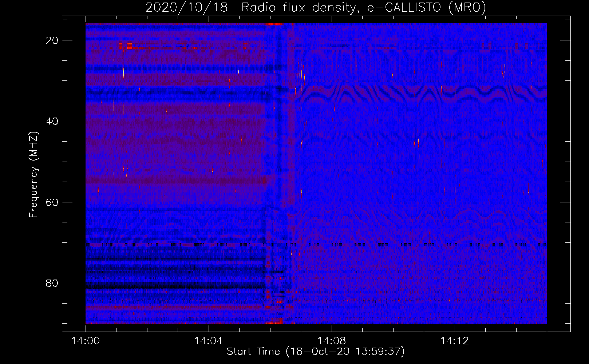Click the '80' frequency tick label
Viewport: 589px width, 364px height.
point(52,283)
